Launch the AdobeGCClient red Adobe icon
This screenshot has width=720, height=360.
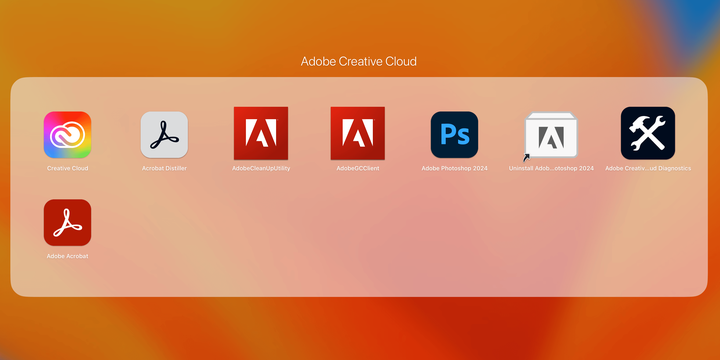pyautogui.click(x=358, y=133)
